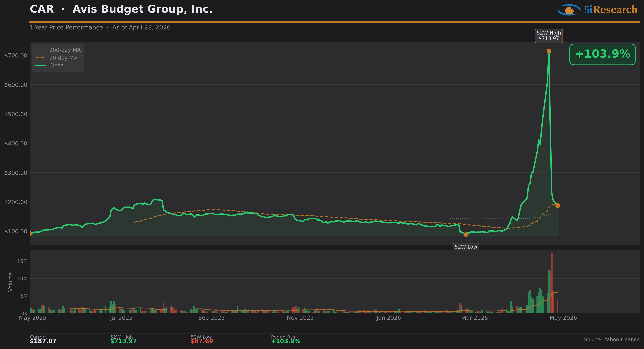Viewport: 644px width, 349px height.
Task: Click the green $713.97 footer value
Action: click(x=123, y=341)
